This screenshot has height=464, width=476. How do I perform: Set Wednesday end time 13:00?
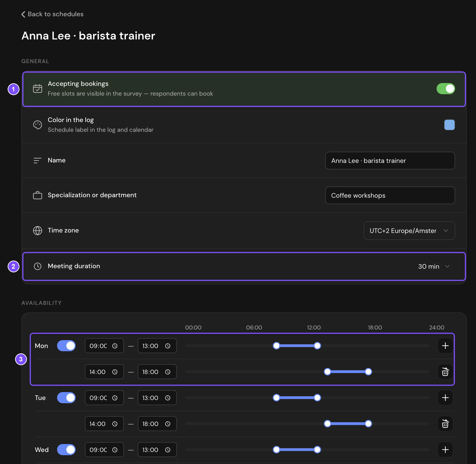pos(157,450)
